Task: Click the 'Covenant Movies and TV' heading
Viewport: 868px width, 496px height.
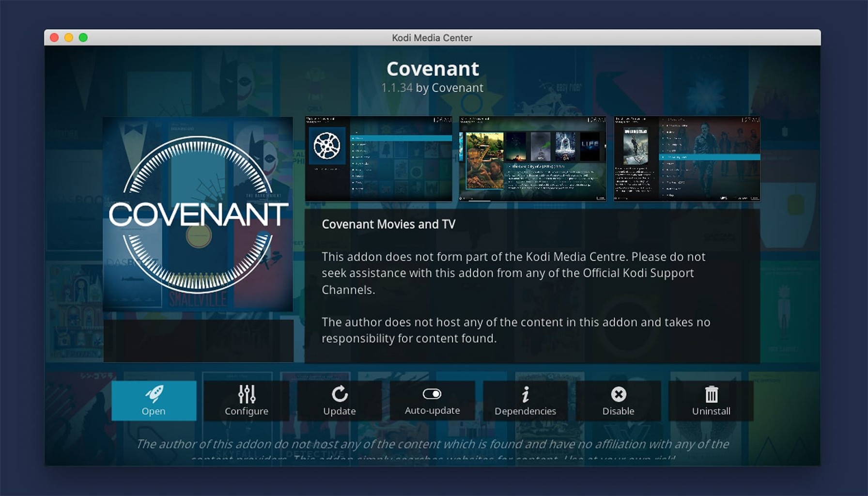Action: click(x=388, y=224)
